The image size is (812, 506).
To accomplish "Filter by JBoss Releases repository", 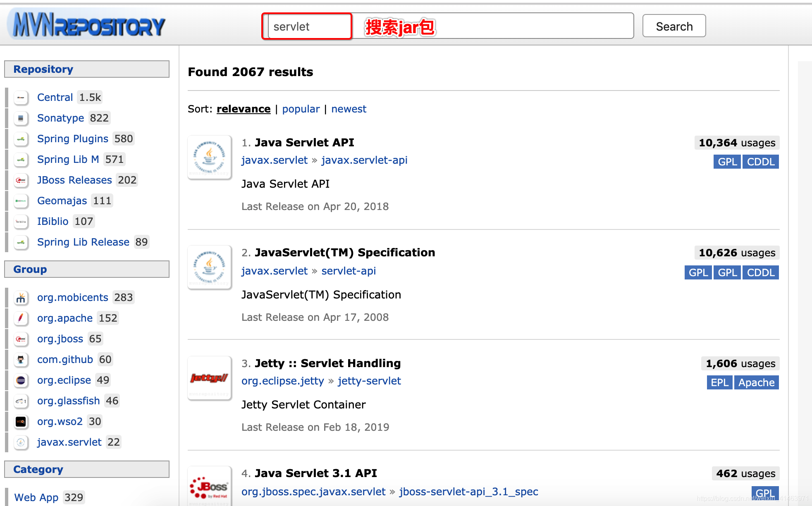I will [x=74, y=180].
